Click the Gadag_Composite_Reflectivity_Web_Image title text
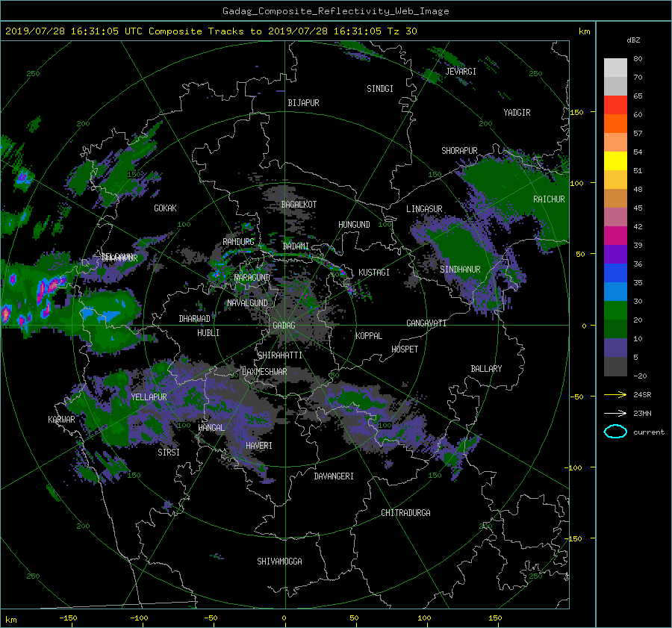Screen dimensions: 672x628 335,10
